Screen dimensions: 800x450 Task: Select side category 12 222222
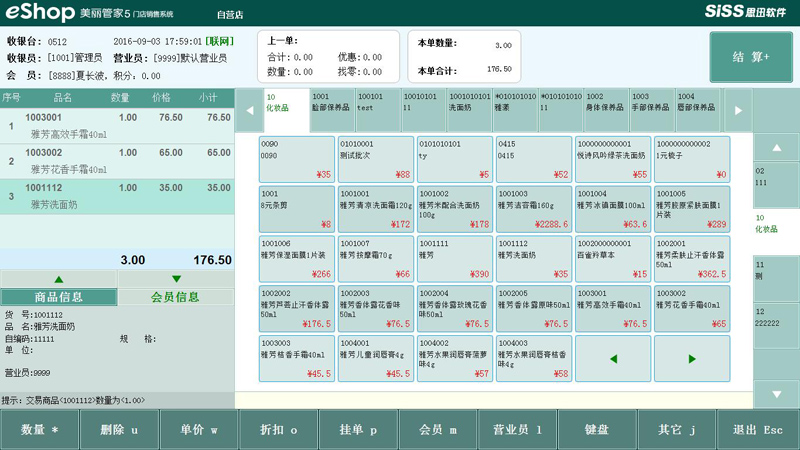click(776, 325)
